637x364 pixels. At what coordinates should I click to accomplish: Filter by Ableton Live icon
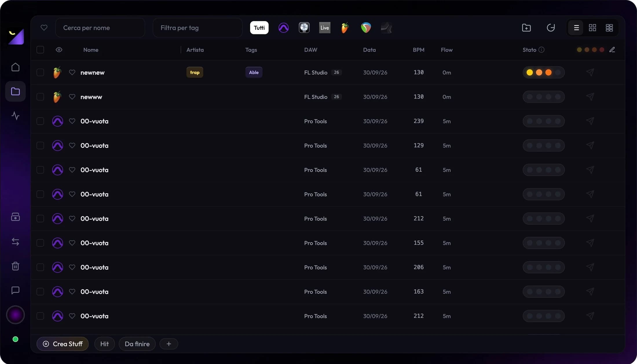pos(325,28)
